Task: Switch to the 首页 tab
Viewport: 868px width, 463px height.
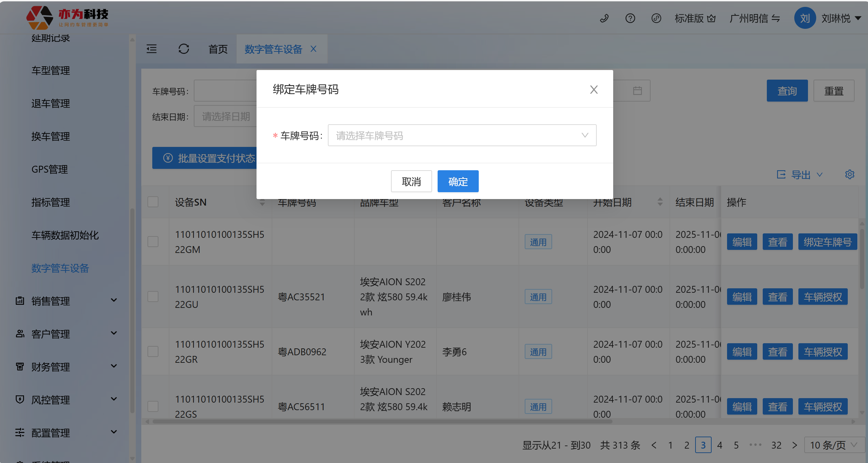Action: 218,49
